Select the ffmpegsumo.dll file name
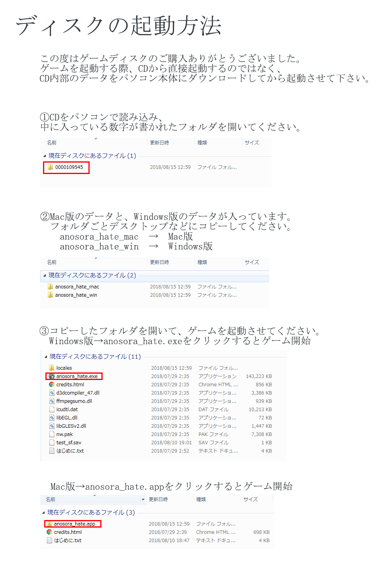This screenshot has width=392, height=569. (x=74, y=401)
